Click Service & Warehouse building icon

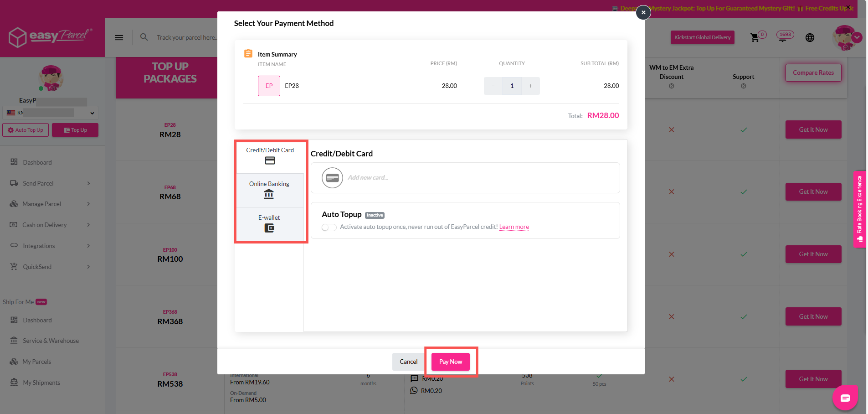click(14, 341)
